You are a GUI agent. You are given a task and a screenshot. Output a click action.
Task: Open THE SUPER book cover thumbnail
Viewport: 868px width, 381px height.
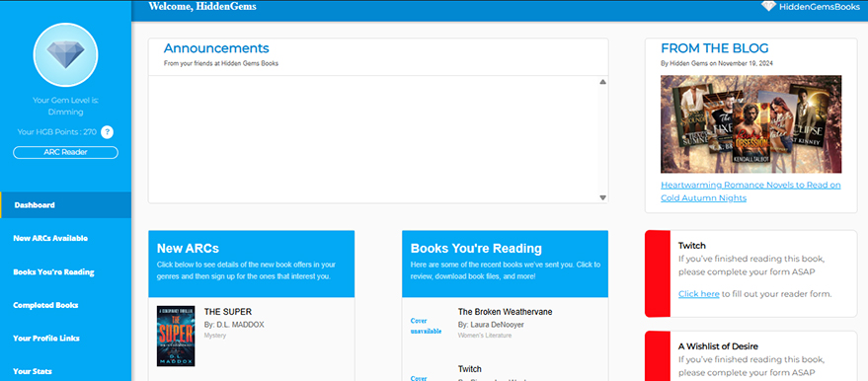point(176,336)
